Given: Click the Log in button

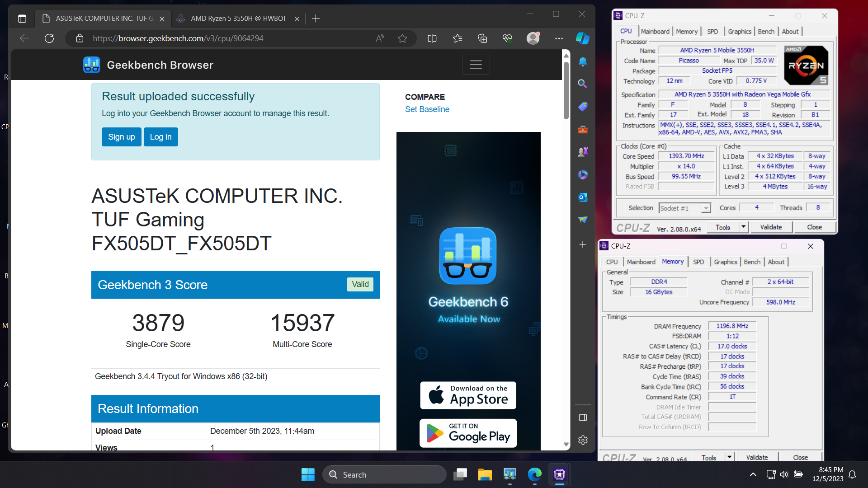Looking at the screenshot, I should click(x=161, y=137).
